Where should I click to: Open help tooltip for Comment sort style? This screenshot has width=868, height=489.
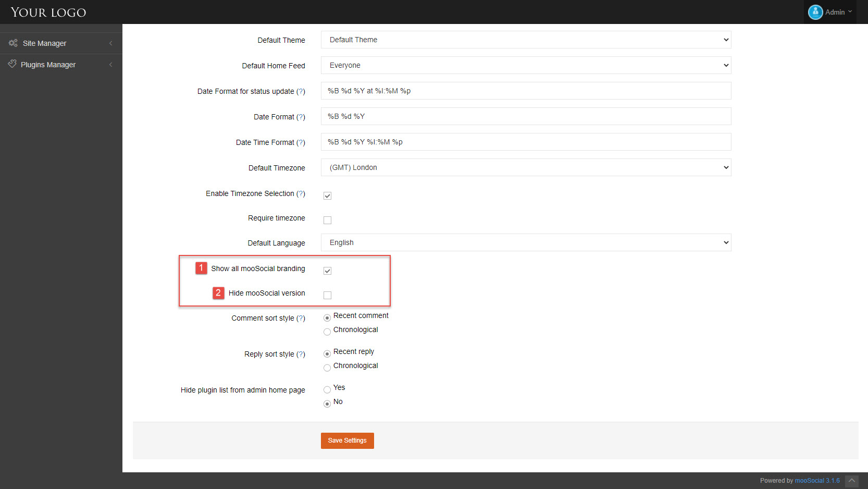click(301, 318)
